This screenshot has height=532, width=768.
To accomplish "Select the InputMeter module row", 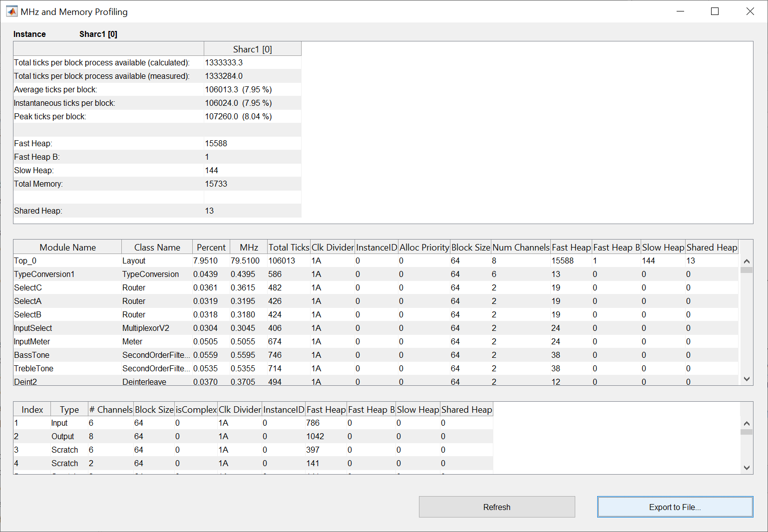I will (376, 341).
